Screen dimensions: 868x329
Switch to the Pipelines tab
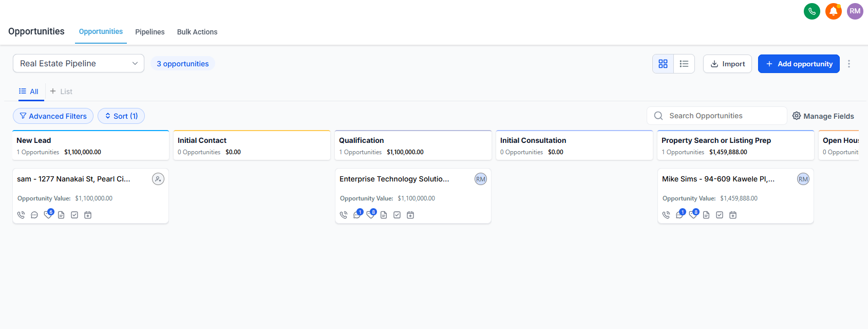pos(150,32)
